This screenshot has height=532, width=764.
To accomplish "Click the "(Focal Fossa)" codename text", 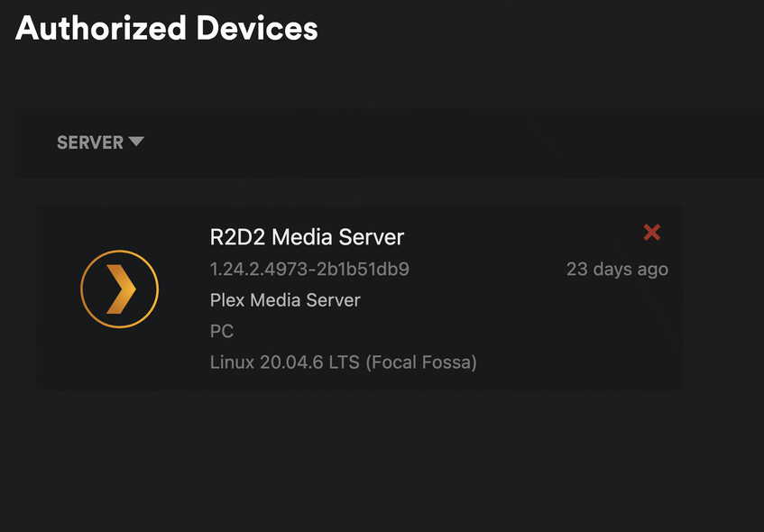I will coord(420,362).
